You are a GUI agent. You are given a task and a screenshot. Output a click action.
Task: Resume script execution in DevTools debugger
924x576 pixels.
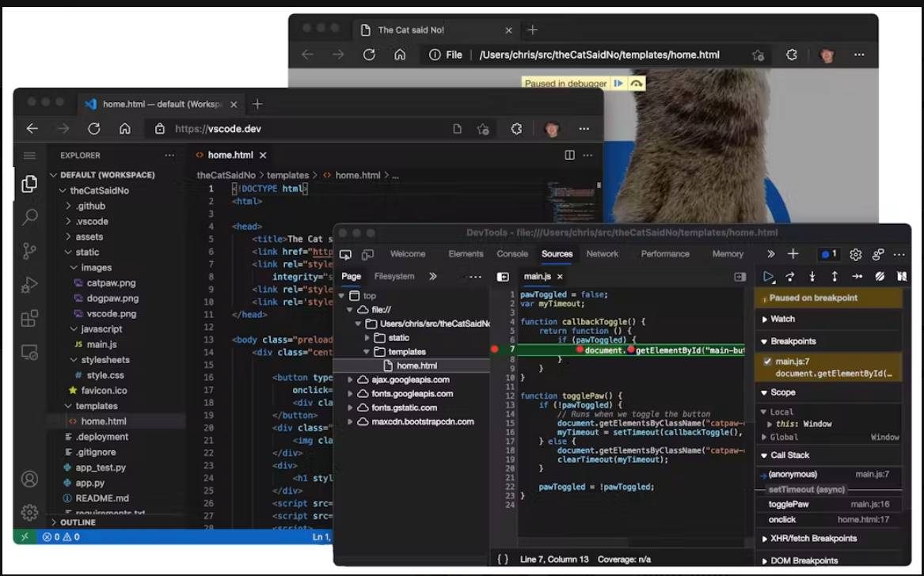[x=768, y=276]
